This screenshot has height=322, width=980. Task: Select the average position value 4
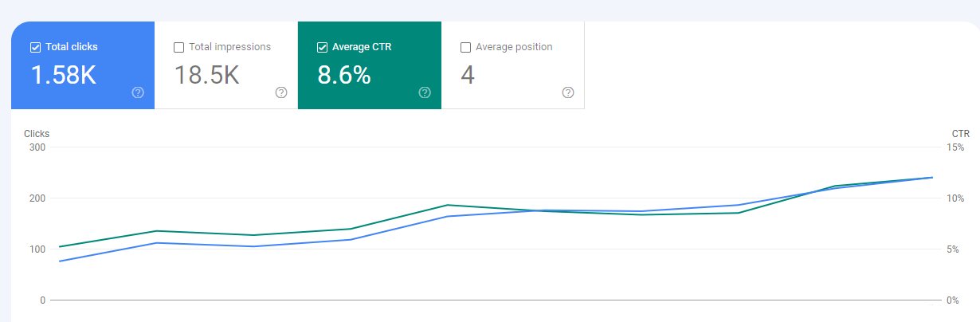point(468,75)
